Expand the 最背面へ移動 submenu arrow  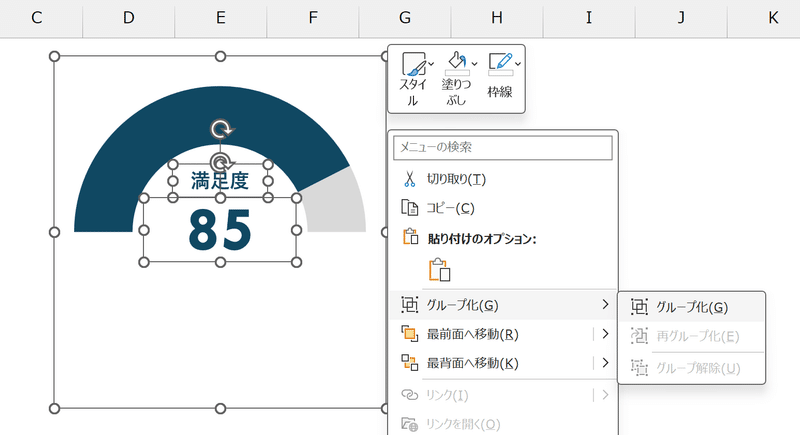coord(605,363)
